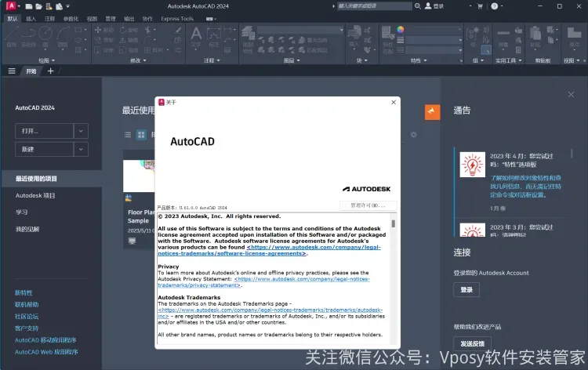This screenshot has width=588, height=370.
Task: Open the 默认 ribbon tab
Action: click(13, 18)
